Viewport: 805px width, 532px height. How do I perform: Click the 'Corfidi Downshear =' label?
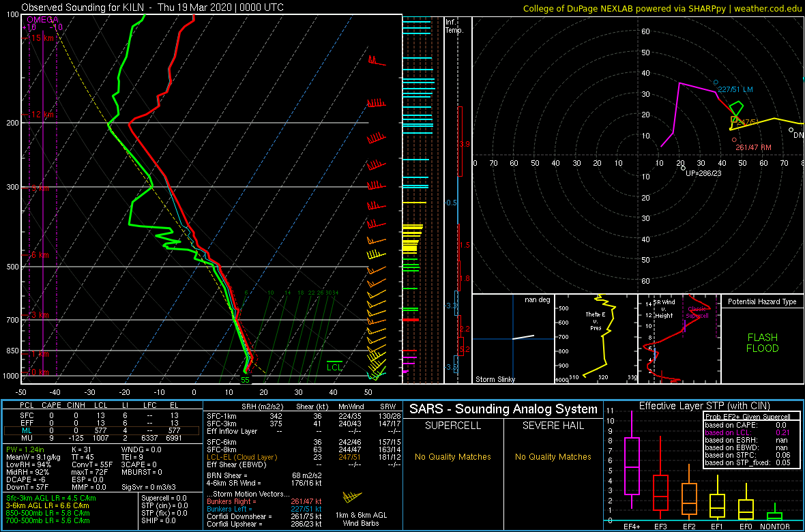pyautogui.click(x=239, y=516)
